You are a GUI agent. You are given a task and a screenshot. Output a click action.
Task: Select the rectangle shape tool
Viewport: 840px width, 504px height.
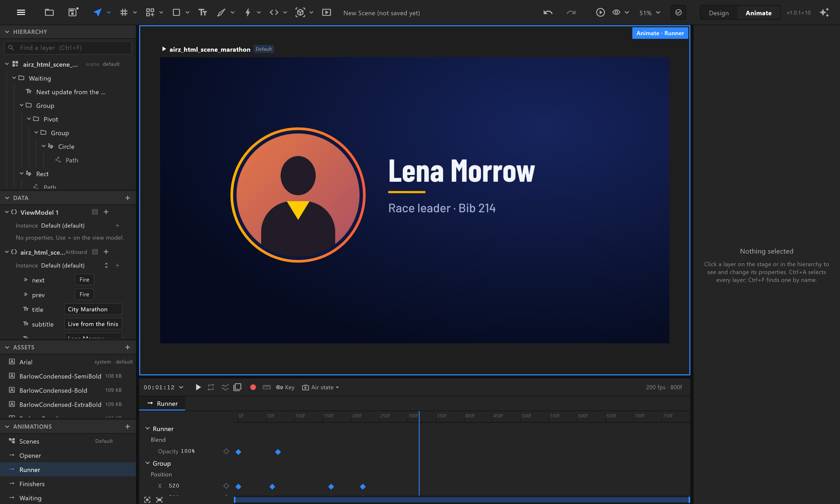tap(176, 13)
